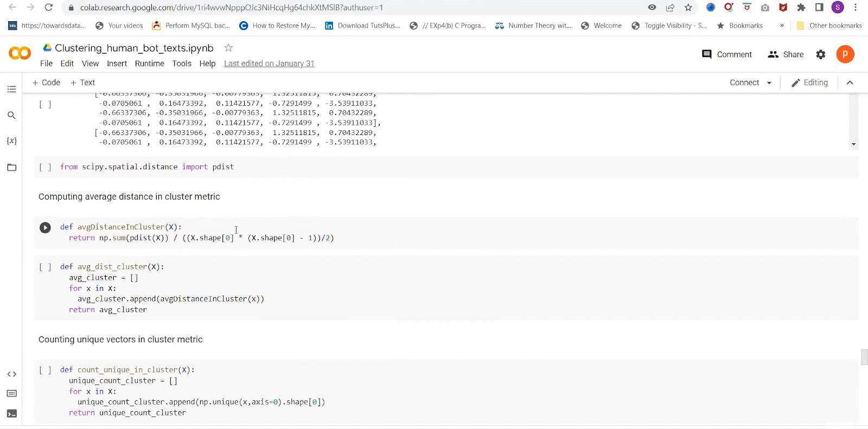Viewport: 868px width, 429px height.
Task: Open How to Restore My... bookmark
Action: 277,25
